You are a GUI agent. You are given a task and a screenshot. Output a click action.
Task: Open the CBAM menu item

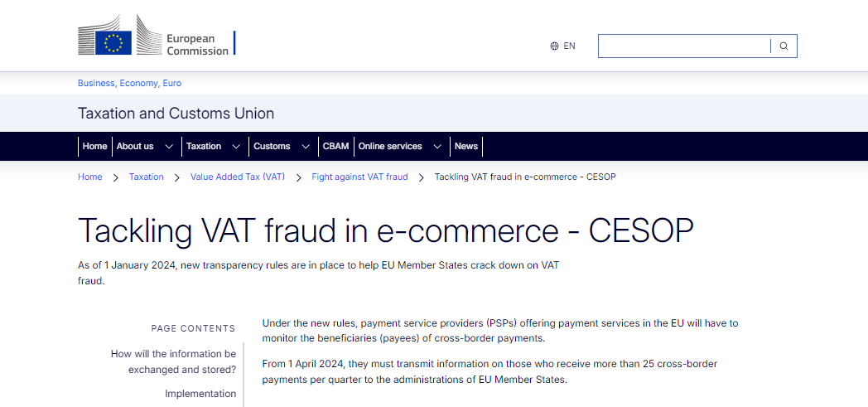click(335, 147)
